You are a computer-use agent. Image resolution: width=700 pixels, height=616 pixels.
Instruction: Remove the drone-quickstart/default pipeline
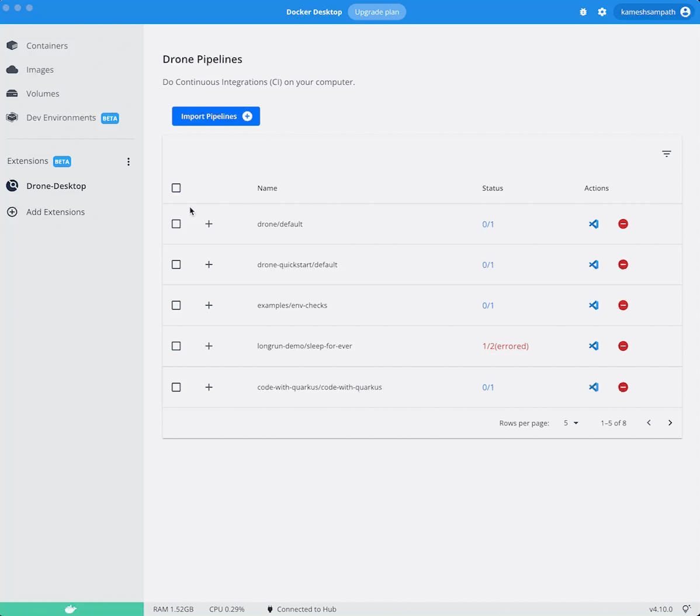[623, 265]
